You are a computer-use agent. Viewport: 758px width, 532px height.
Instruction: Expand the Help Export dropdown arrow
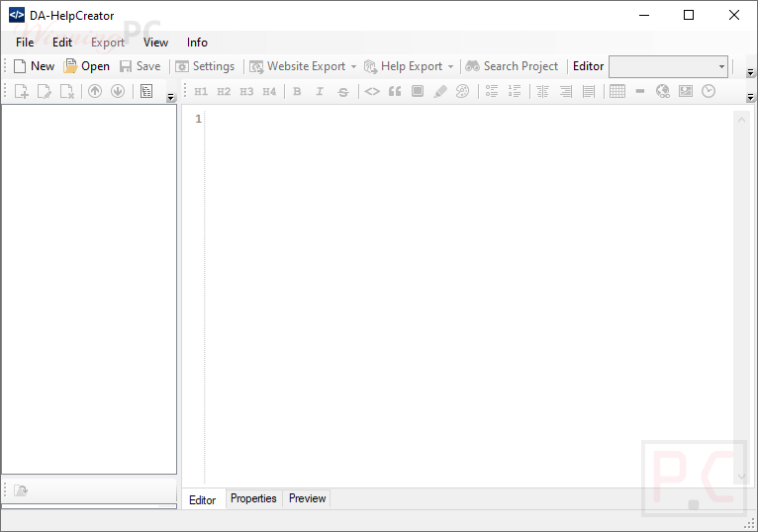coord(450,66)
